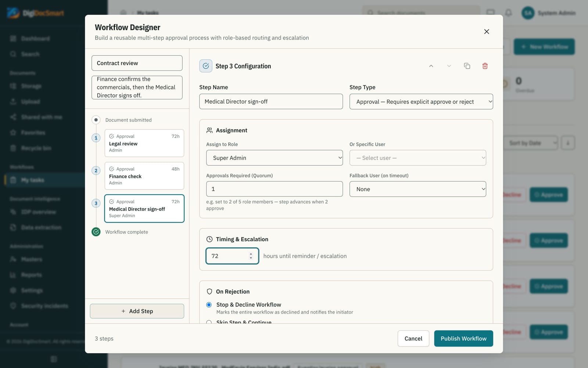Increment or decrement the escalation hours stepper
The width and height of the screenshot is (588, 368).
[251, 256]
